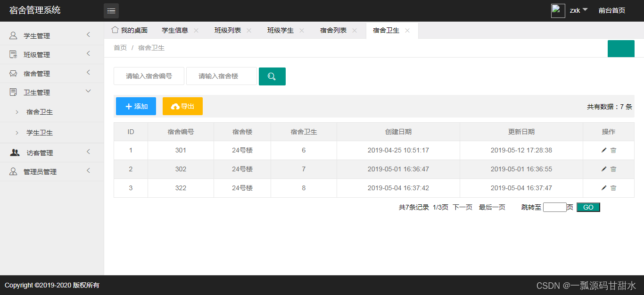The width and height of the screenshot is (644, 295).
Task: Click the ID column header
Action: pyautogui.click(x=131, y=132)
